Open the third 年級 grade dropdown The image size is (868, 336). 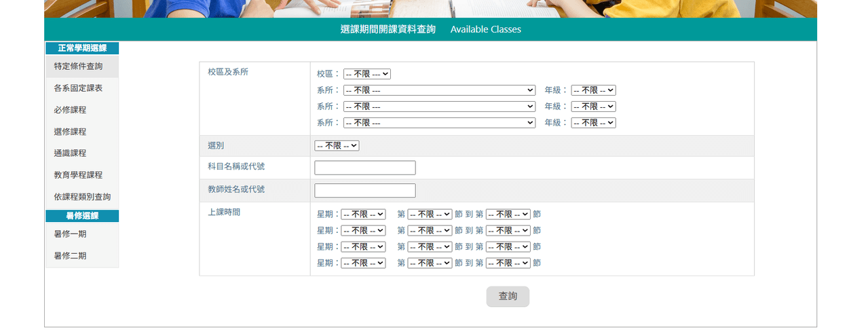pos(593,123)
